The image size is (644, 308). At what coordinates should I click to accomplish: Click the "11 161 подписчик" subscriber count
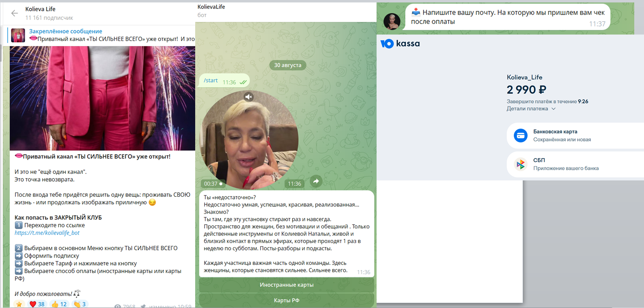click(x=49, y=18)
